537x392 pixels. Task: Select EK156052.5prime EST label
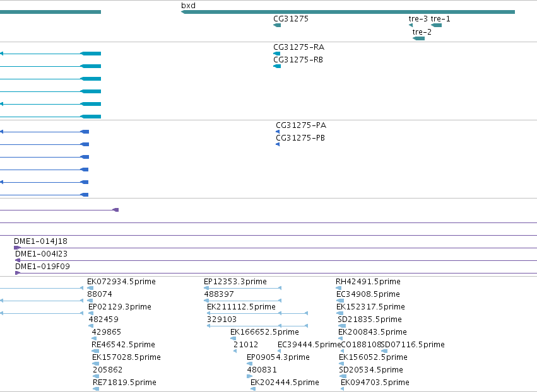[x=374, y=357]
